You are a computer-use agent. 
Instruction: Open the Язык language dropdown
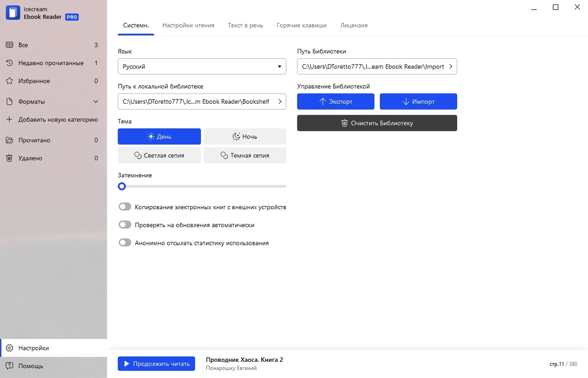pos(202,67)
